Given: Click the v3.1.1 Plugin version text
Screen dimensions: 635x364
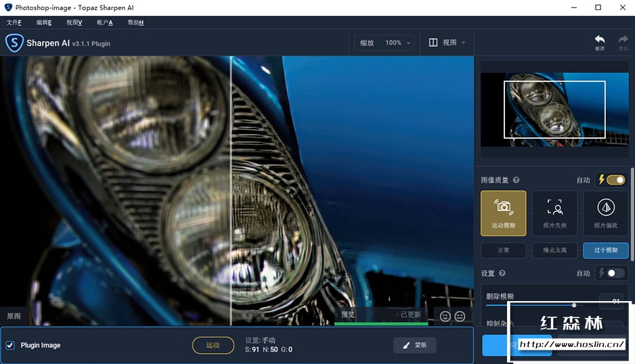Looking at the screenshot, I should pos(91,44).
